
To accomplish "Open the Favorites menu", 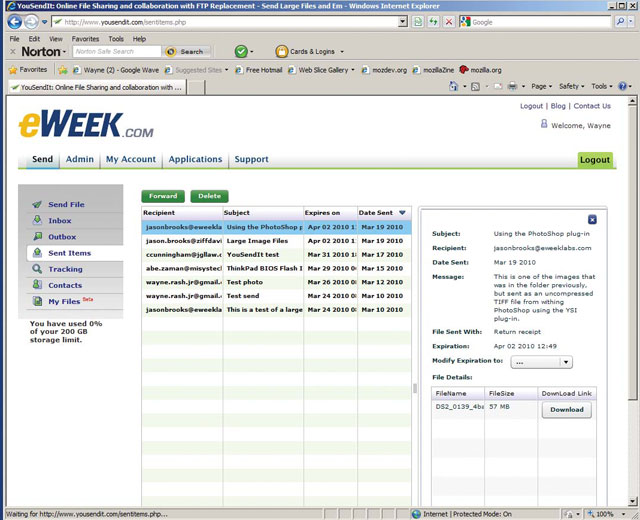I will pos(85,39).
